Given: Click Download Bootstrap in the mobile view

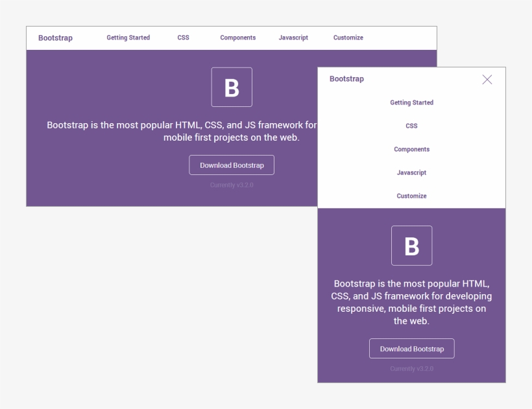Looking at the screenshot, I should 412,348.
